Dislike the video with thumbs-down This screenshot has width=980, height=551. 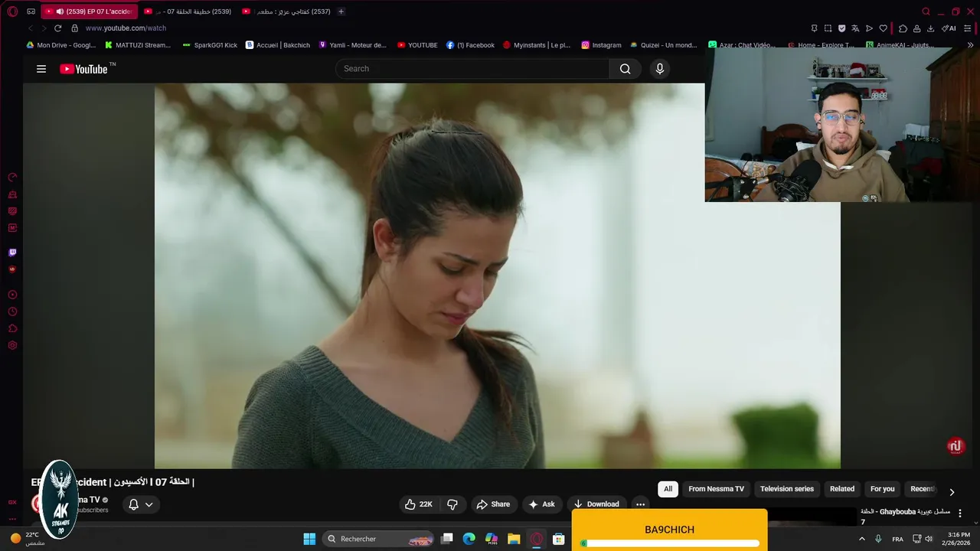tap(452, 504)
